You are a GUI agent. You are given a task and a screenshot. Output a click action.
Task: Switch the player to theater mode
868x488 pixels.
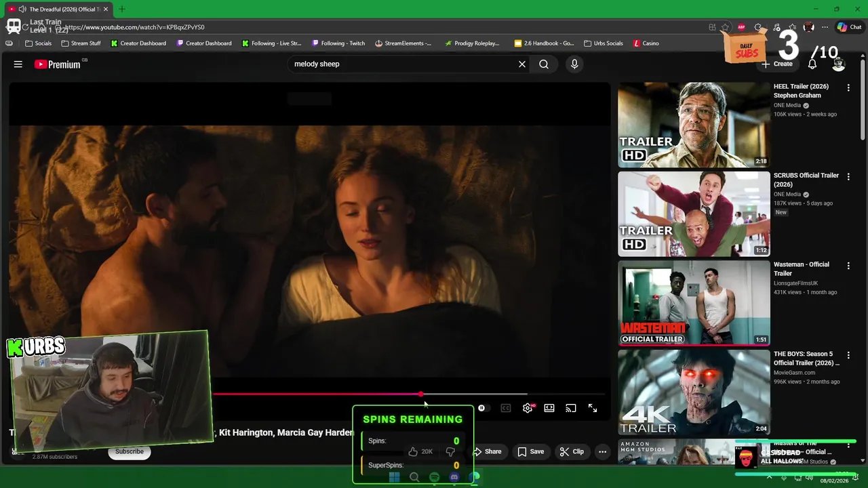click(549, 408)
